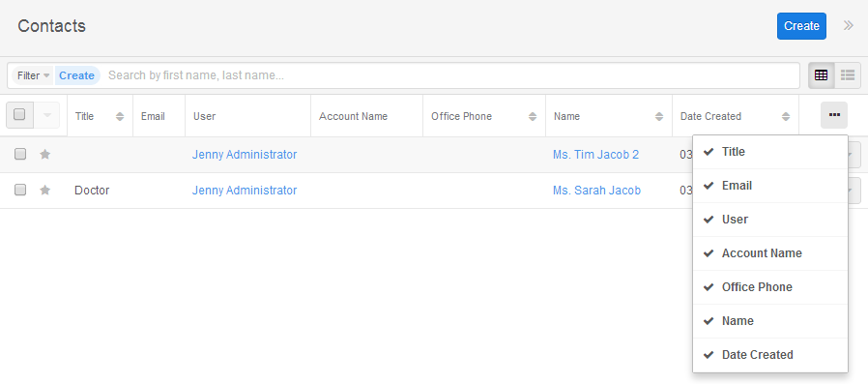Toggle Name column visibility in menu

[x=770, y=321]
